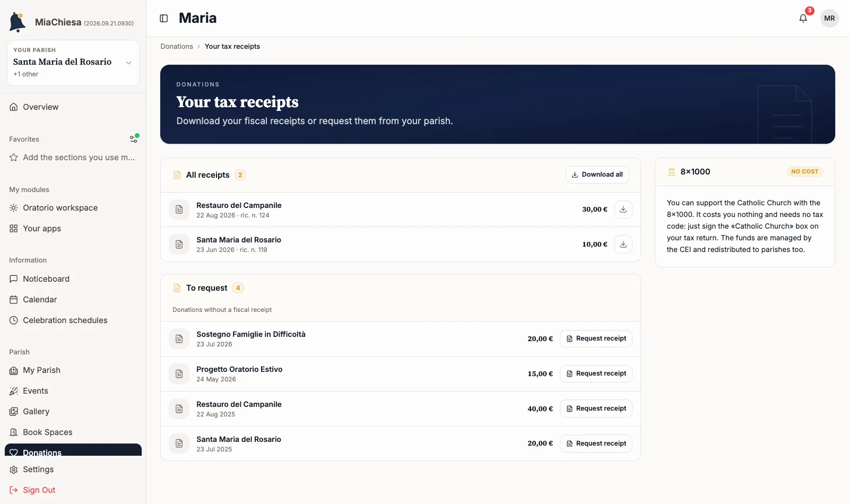The width and height of the screenshot is (849, 504).
Task: Click the MiaChiesa bell logo
Action: (x=18, y=22)
